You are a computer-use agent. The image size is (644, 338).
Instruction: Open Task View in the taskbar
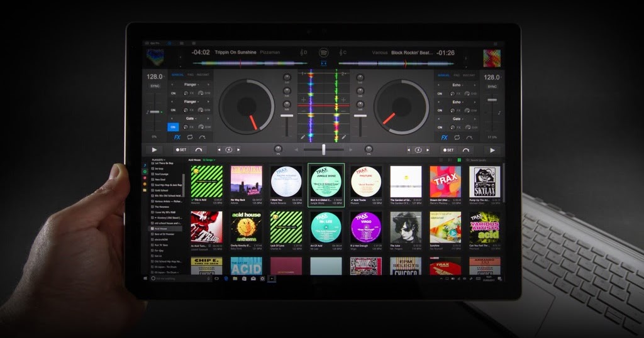[217, 278]
